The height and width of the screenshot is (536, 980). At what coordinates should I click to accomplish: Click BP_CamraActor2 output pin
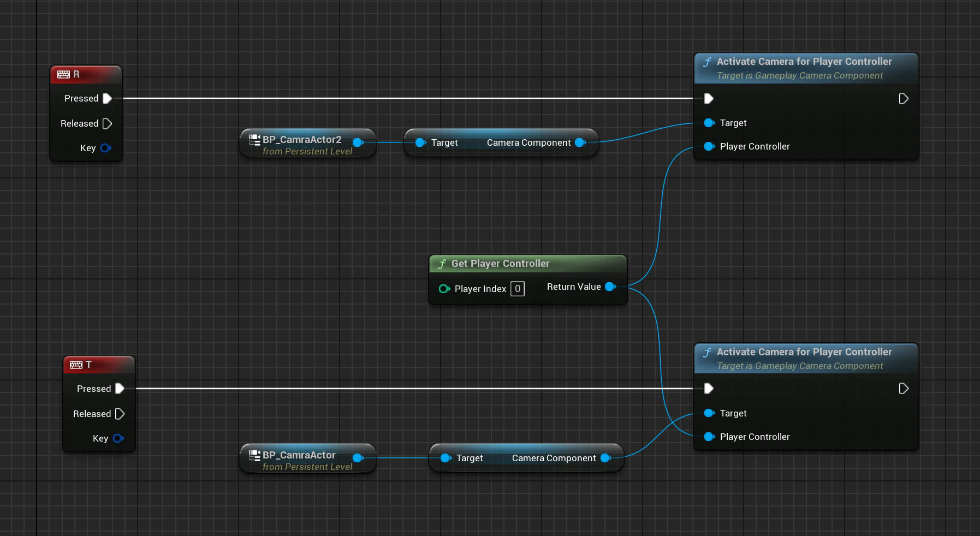358,142
